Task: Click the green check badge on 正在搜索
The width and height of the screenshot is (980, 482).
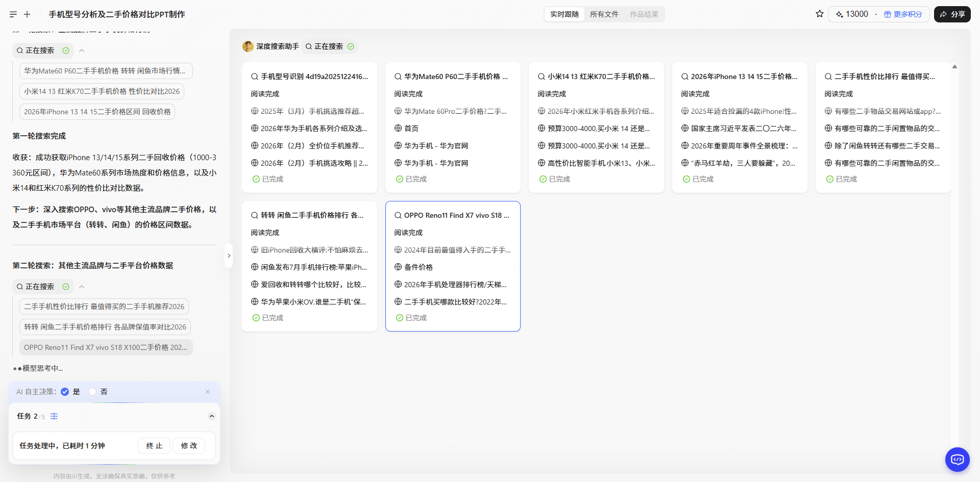Action: 66,50
